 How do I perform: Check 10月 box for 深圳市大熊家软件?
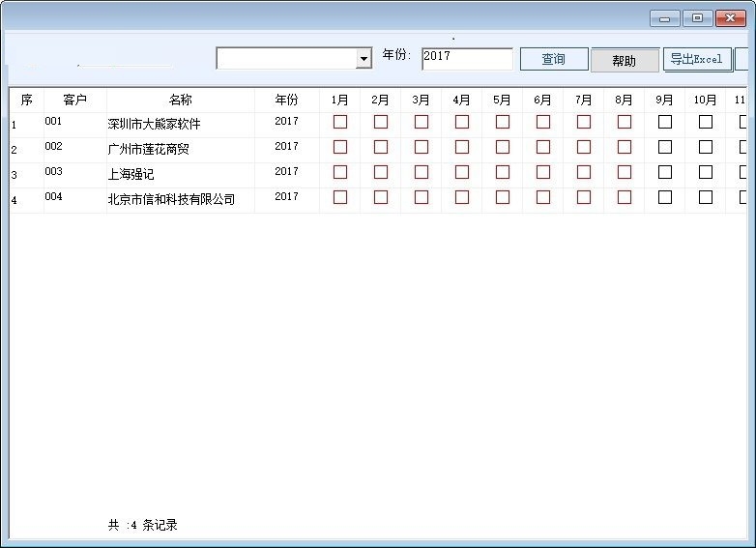[x=706, y=122]
